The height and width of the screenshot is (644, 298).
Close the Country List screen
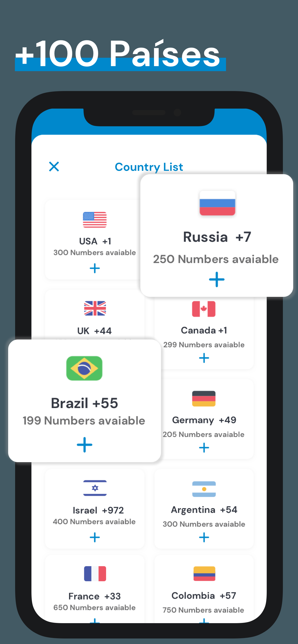click(54, 167)
